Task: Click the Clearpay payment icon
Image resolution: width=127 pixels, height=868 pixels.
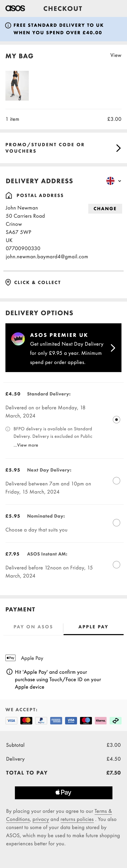Action: (x=116, y=721)
